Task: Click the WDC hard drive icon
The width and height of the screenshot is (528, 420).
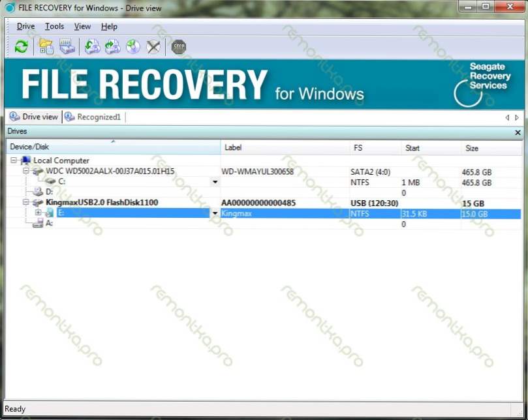Action: (38, 172)
